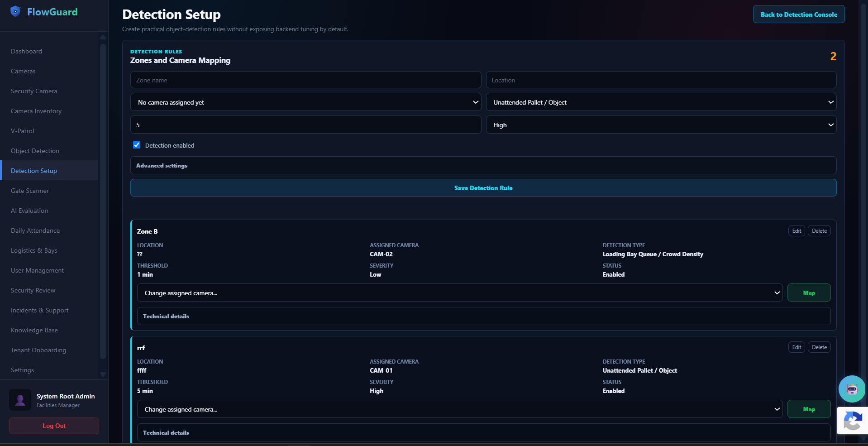Open Zone B change assigned camera dropdown
Viewport: 868px width, 446px height.
[x=460, y=293]
